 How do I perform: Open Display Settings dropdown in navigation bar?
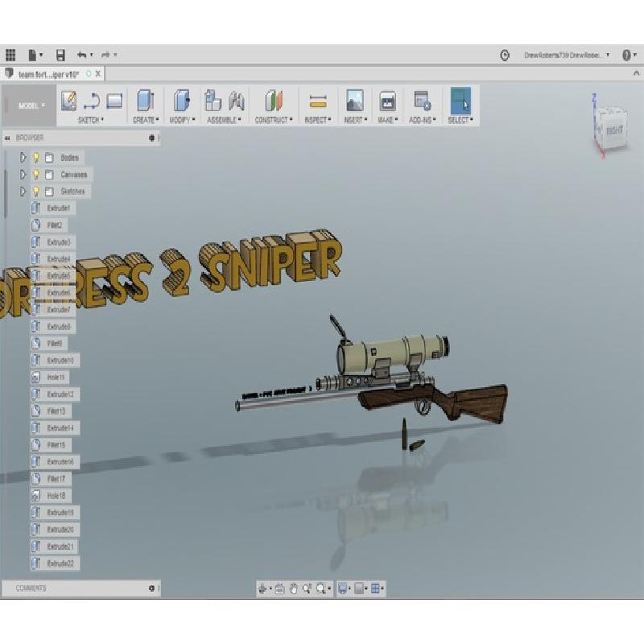345,589
